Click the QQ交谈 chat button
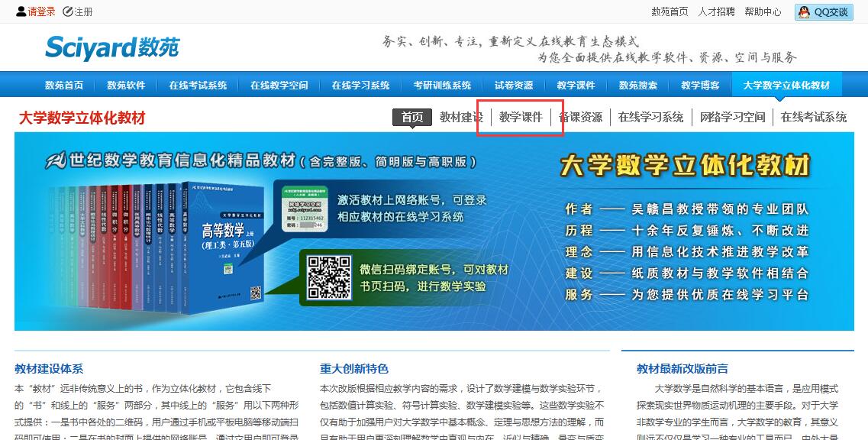 click(x=824, y=12)
